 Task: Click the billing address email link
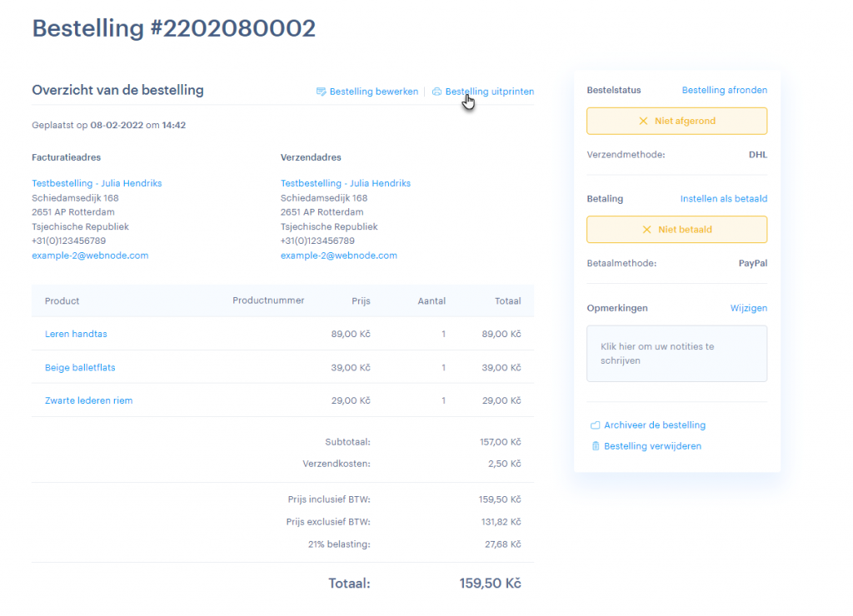pos(90,256)
